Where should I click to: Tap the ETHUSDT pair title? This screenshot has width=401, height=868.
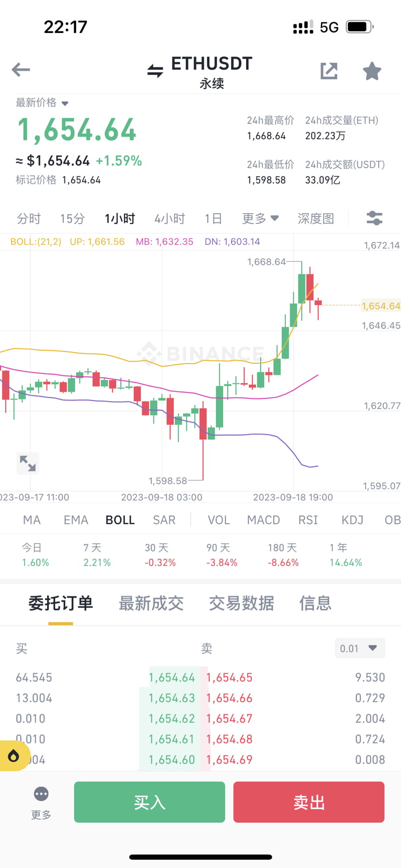coord(212,64)
